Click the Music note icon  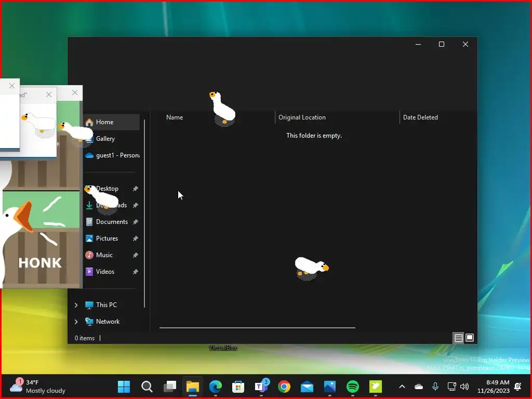click(x=89, y=255)
